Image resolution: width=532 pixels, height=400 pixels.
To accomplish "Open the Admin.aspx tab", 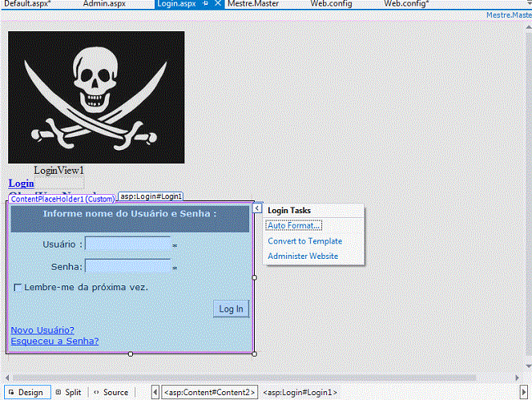I will click(104, 4).
